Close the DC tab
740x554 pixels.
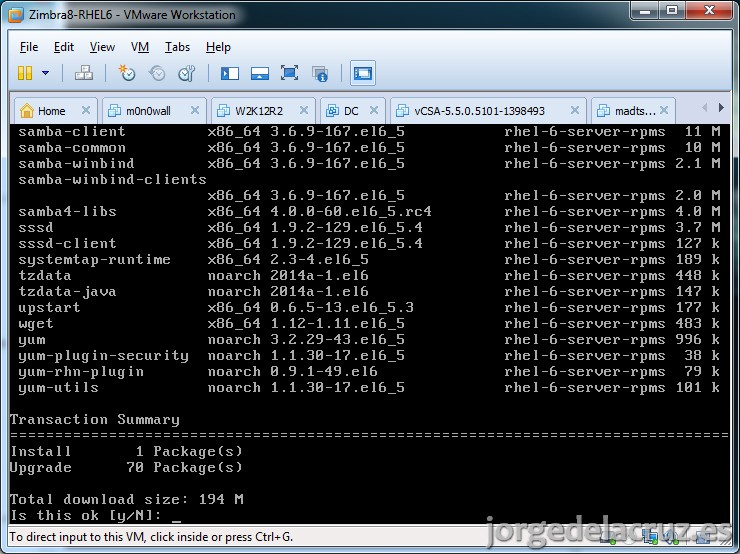[x=374, y=110]
